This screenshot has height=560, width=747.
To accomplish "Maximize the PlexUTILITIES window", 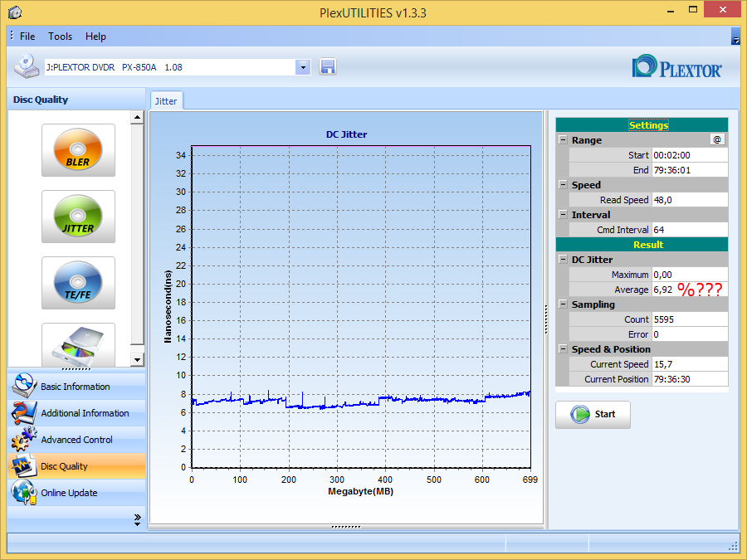I will coord(693,9).
